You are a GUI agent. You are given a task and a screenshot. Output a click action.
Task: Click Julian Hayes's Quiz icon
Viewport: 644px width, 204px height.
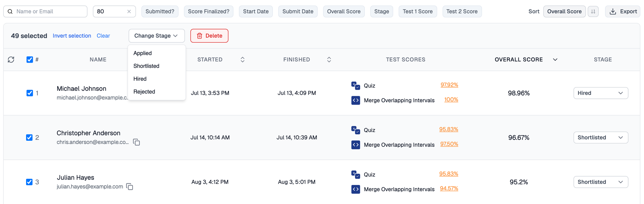pyautogui.click(x=356, y=175)
